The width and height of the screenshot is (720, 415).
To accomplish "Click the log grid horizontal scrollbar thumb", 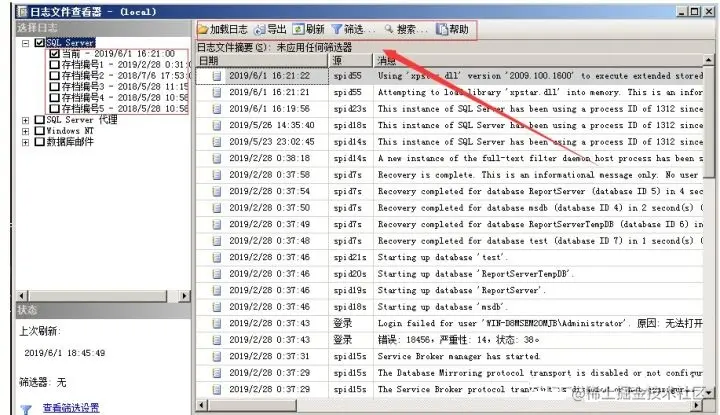I will pyautogui.click(x=252, y=405).
